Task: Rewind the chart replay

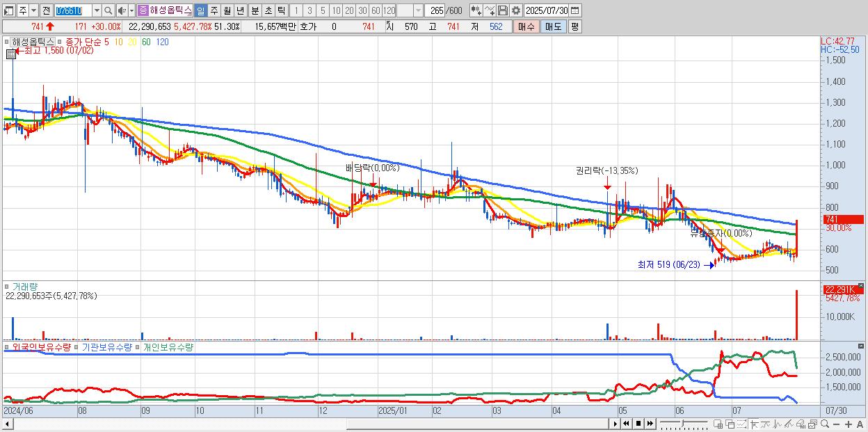Action: click(626, 424)
